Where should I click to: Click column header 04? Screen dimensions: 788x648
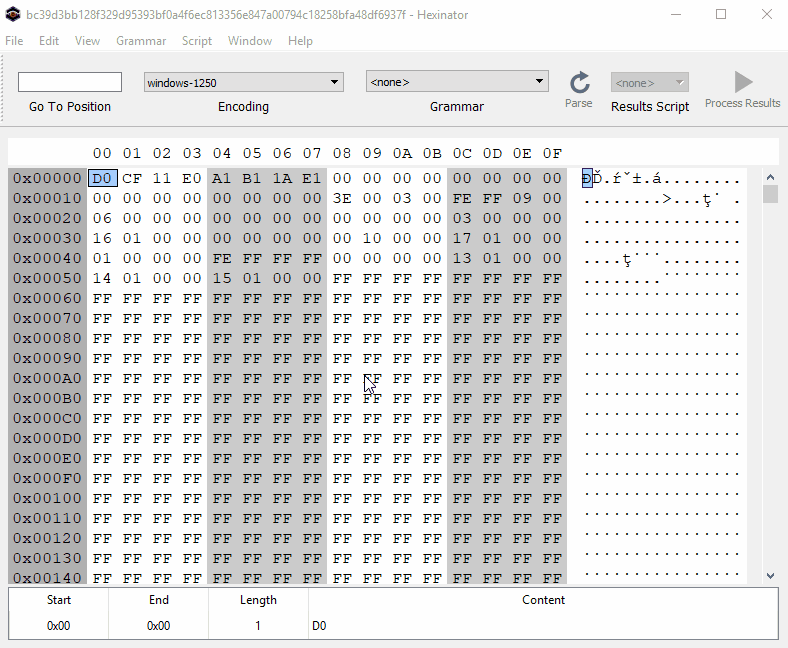(222, 153)
